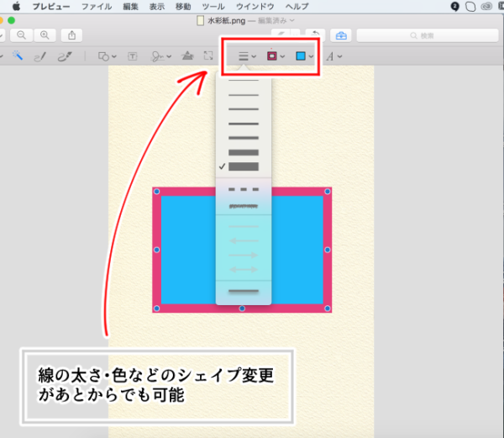
Task: Click the search field
Action: (x=428, y=35)
